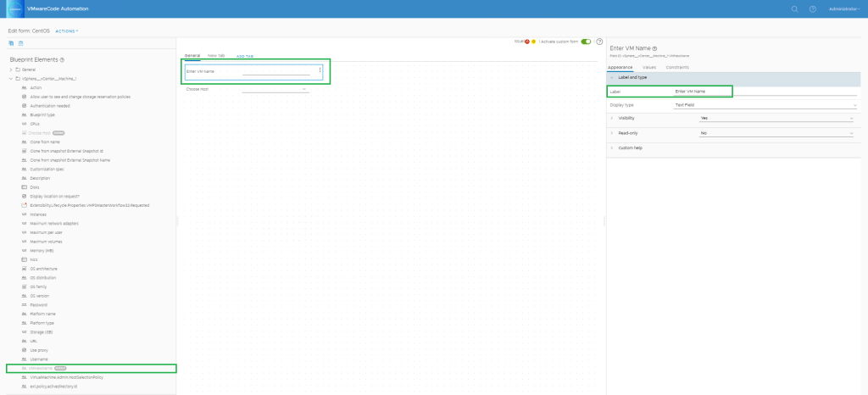Toggle the Activate custom form switch
The width and height of the screenshot is (868, 395).
pyautogui.click(x=586, y=42)
